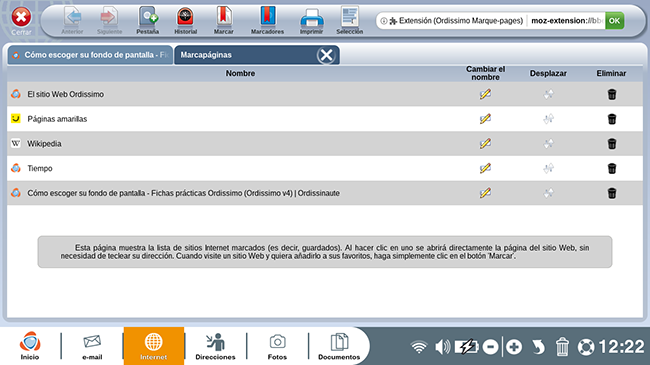
Task: Open the Historial panel
Action: click(185, 21)
